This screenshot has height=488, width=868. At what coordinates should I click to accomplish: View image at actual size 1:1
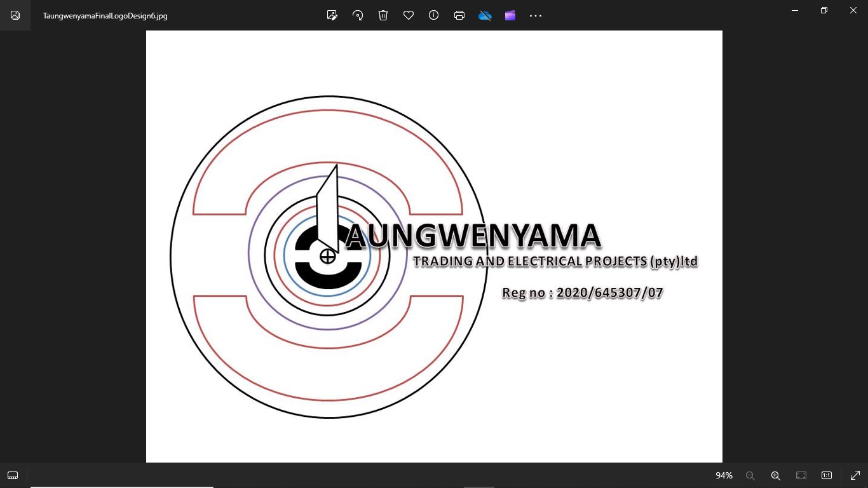(827, 475)
